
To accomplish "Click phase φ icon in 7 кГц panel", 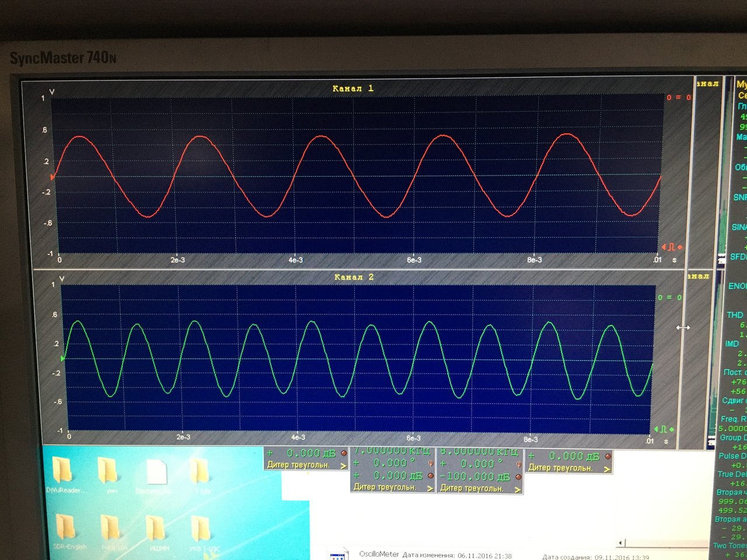I will tap(431, 464).
